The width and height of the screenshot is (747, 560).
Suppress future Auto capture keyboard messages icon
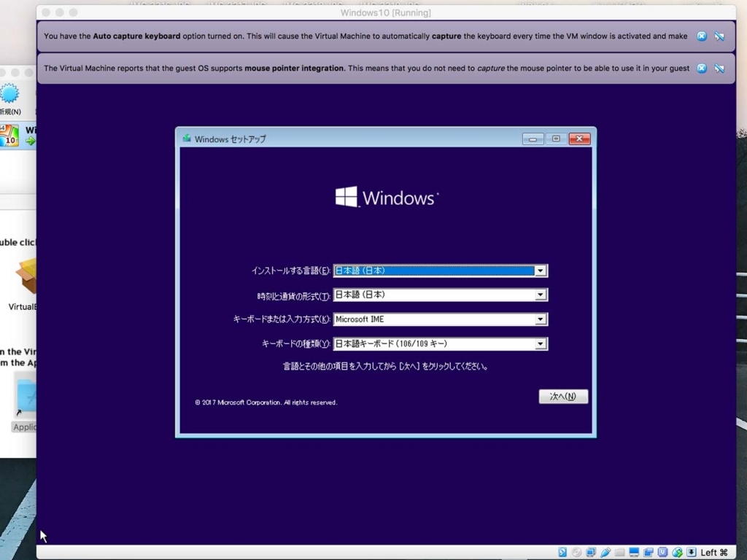coord(719,36)
